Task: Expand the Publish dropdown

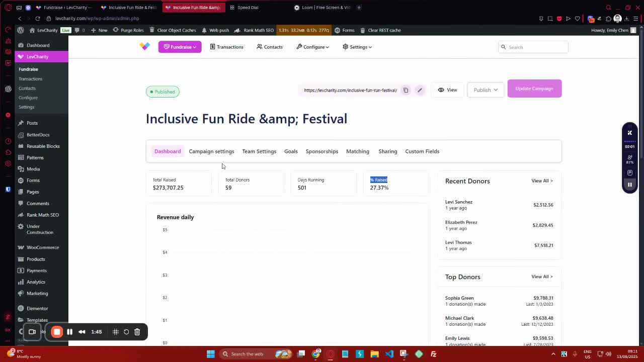Action: coord(486,90)
